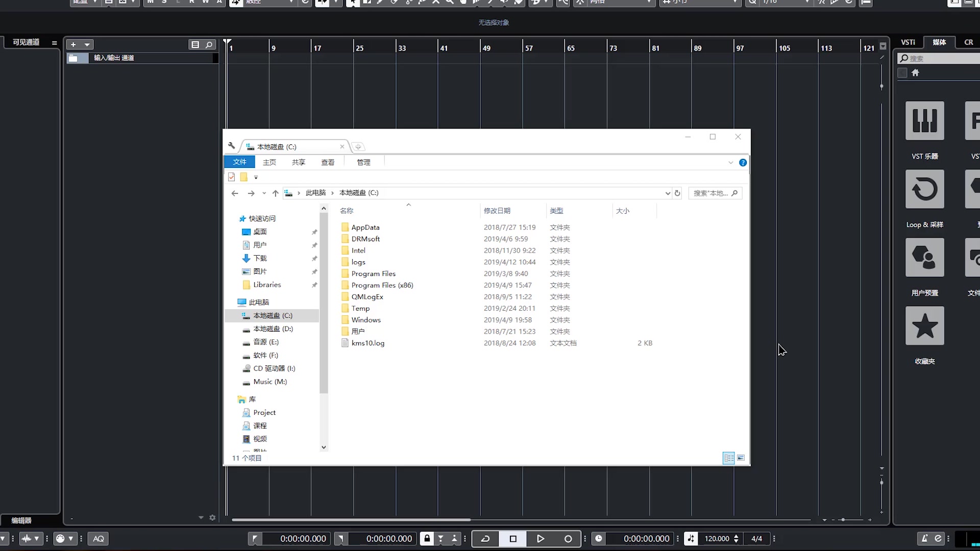Collapse the Explorer ribbon chevron
Viewport: 980px width, 551px height.
[730, 163]
